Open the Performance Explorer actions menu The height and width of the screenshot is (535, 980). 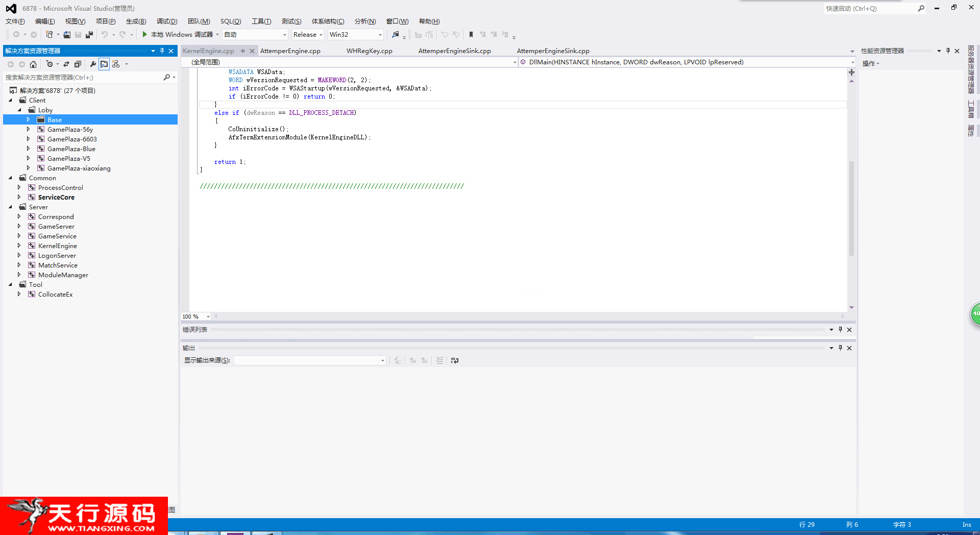tap(871, 63)
